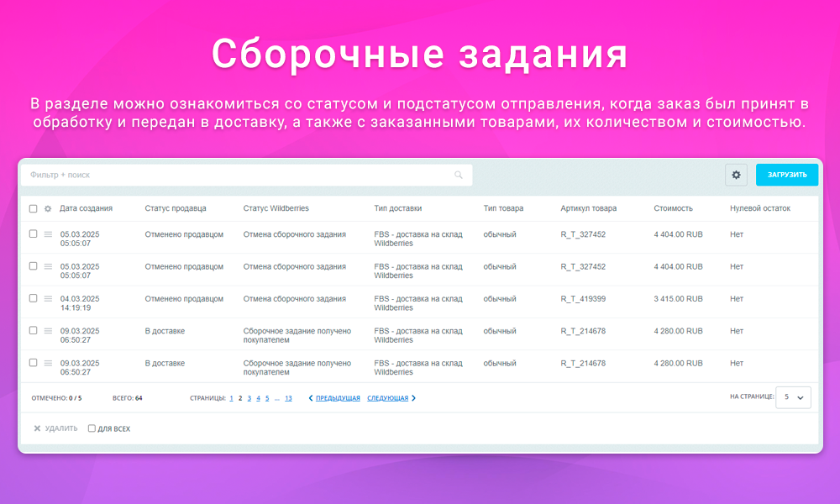Open the НА СТРАНИЦЕ page size dropdown
Image resolution: width=840 pixels, height=504 pixels.
793,396
